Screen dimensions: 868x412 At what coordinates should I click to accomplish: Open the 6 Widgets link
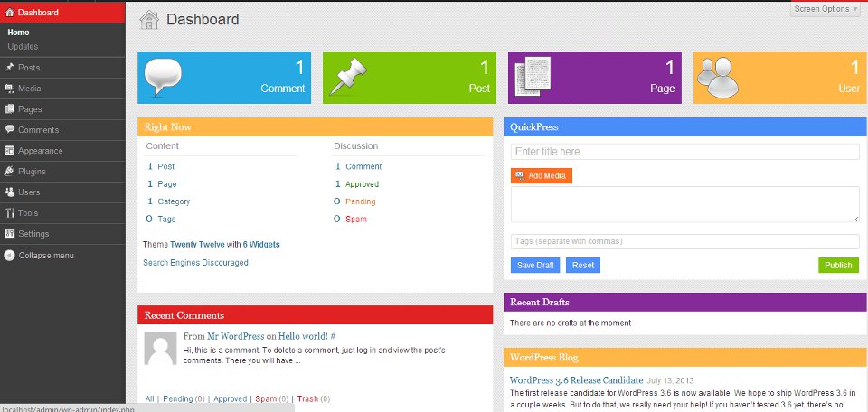[x=261, y=245]
